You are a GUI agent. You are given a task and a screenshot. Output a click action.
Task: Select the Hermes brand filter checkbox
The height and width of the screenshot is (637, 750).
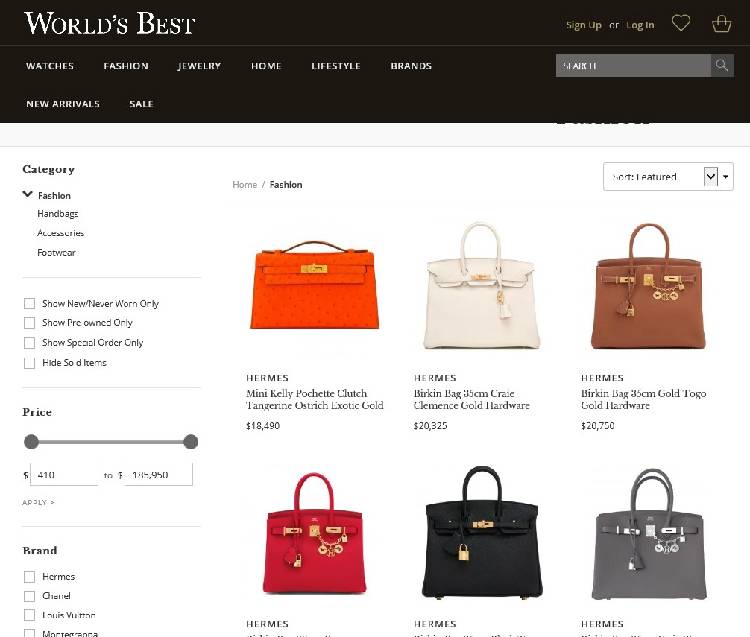pos(30,577)
